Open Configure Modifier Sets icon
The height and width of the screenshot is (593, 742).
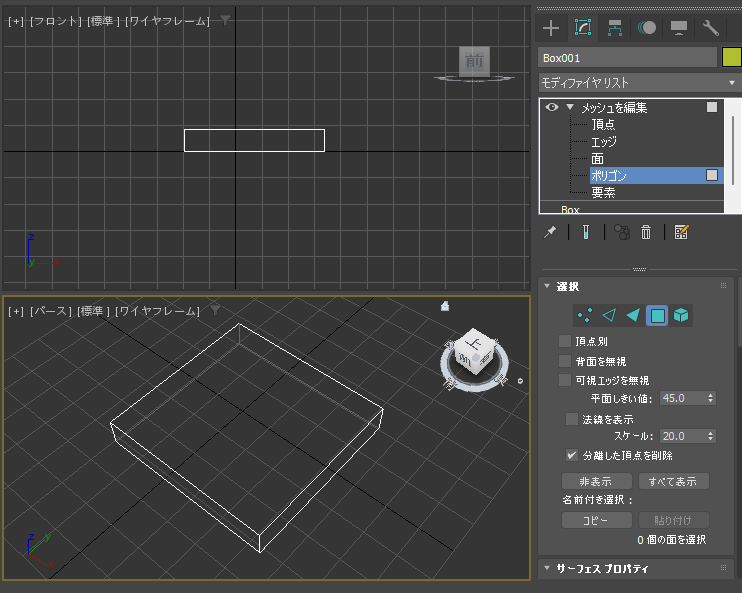(681, 232)
